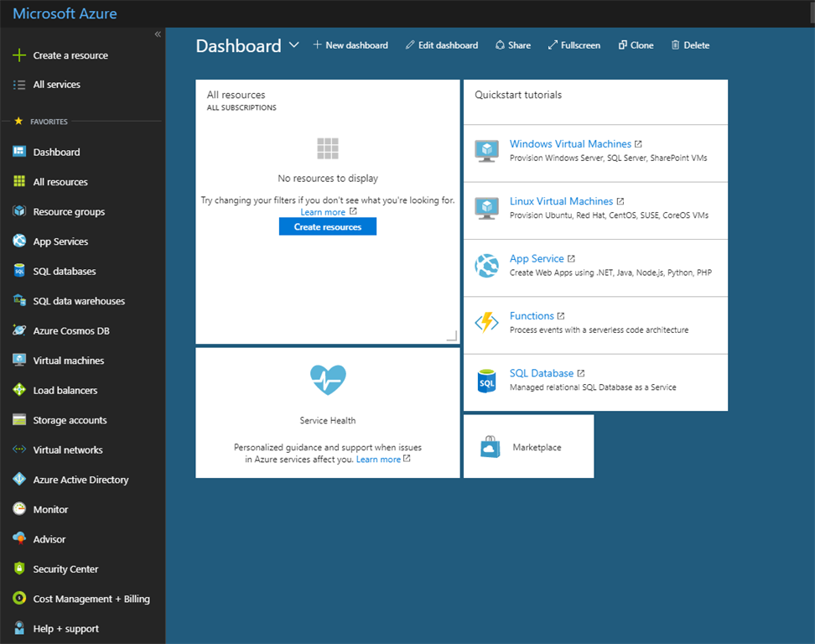
Task: Expand the Dashboard title dropdown chevron
Action: [x=293, y=44]
